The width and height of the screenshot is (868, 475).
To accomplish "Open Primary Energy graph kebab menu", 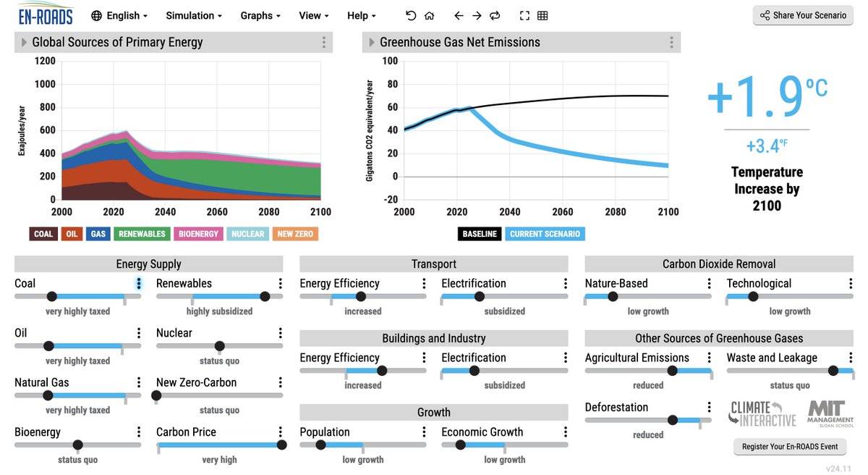I will [x=324, y=42].
